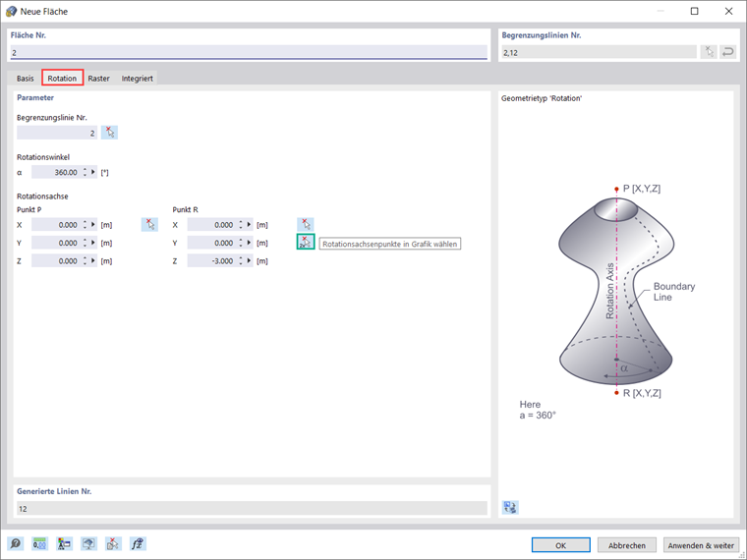Click the Punkt P Y coordinate field

(x=56, y=243)
